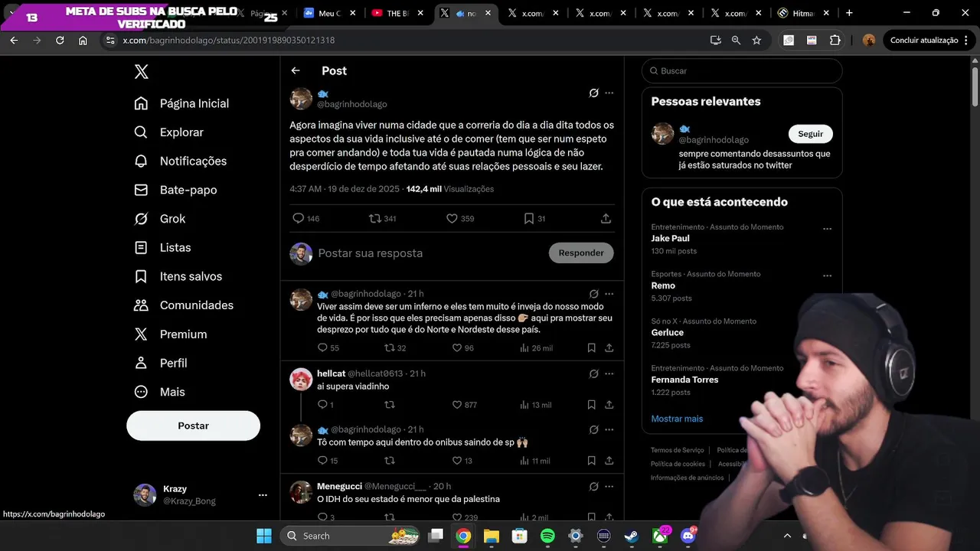Open more options on hellcat's reply
Screen dimensions: 980x551
tap(609, 374)
